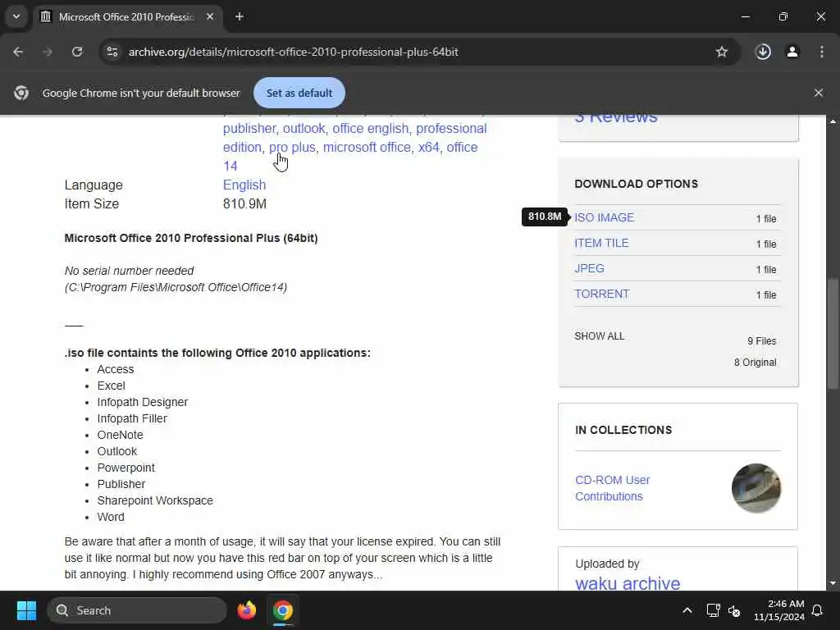The height and width of the screenshot is (630, 840).
Task: Click the Chrome taskbar icon
Action: [282, 610]
